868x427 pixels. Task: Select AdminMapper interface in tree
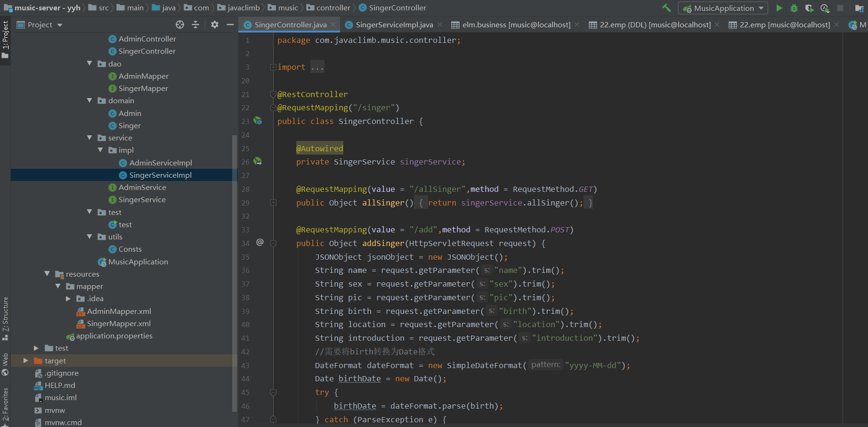[x=143, y=76]
